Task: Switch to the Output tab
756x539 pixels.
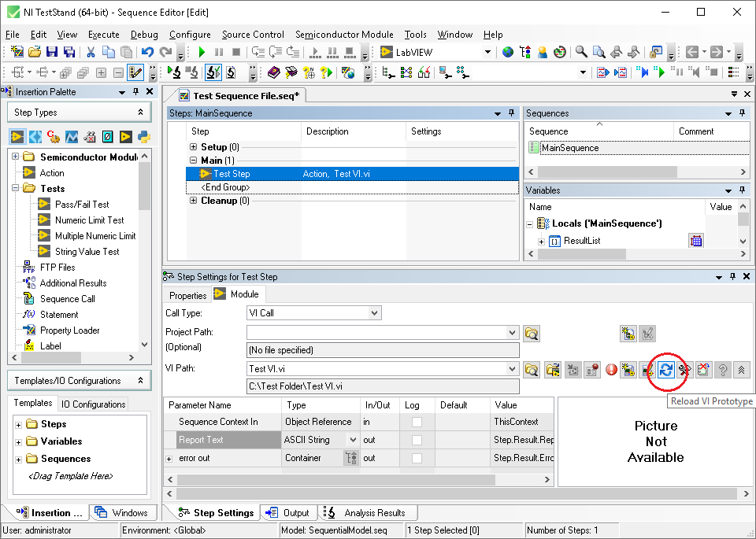Action: [289, 513]
